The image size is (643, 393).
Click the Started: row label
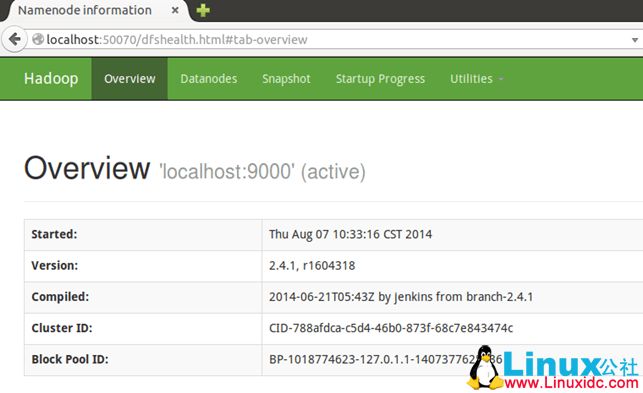coord(54,234)
